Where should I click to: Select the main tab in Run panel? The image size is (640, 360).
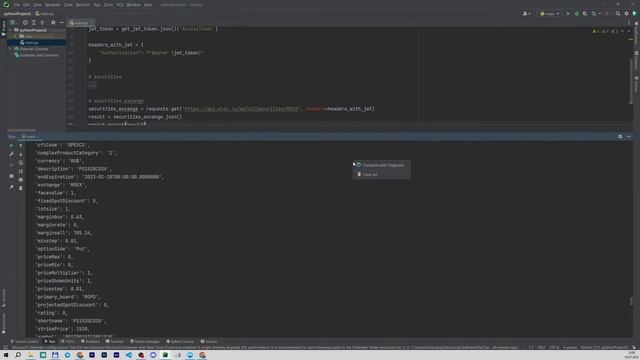click(x=30, y=137)
